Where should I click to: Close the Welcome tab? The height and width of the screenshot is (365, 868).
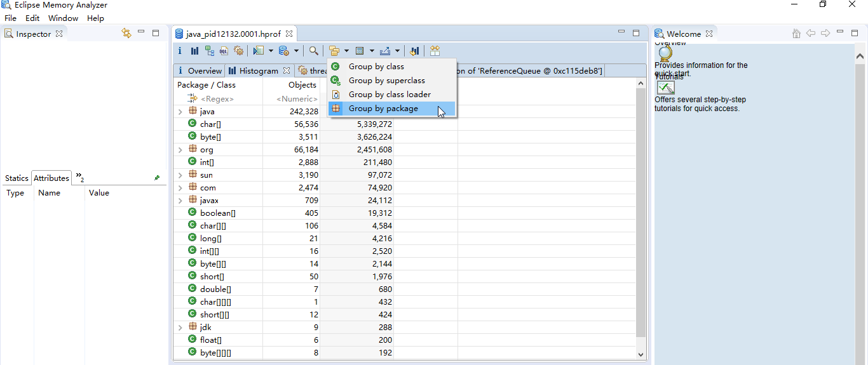coord(709,34)
